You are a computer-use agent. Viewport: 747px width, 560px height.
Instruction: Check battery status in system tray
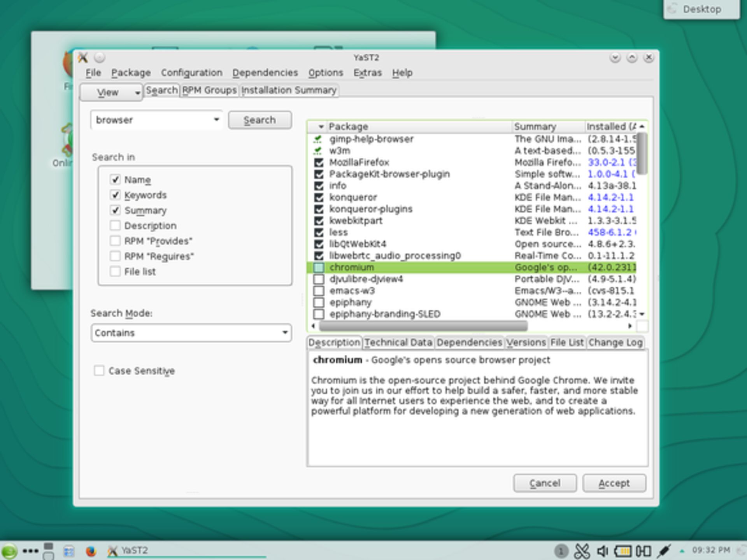point(622,551)
